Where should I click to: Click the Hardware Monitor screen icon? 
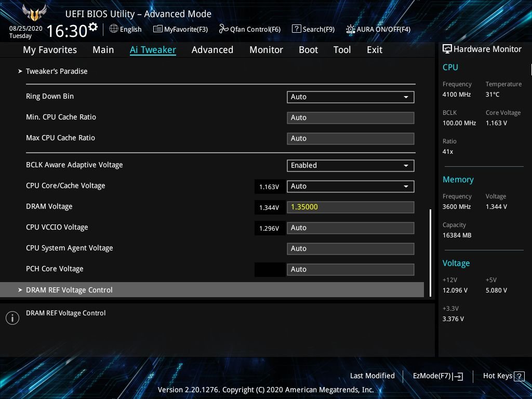click(447, 49)
